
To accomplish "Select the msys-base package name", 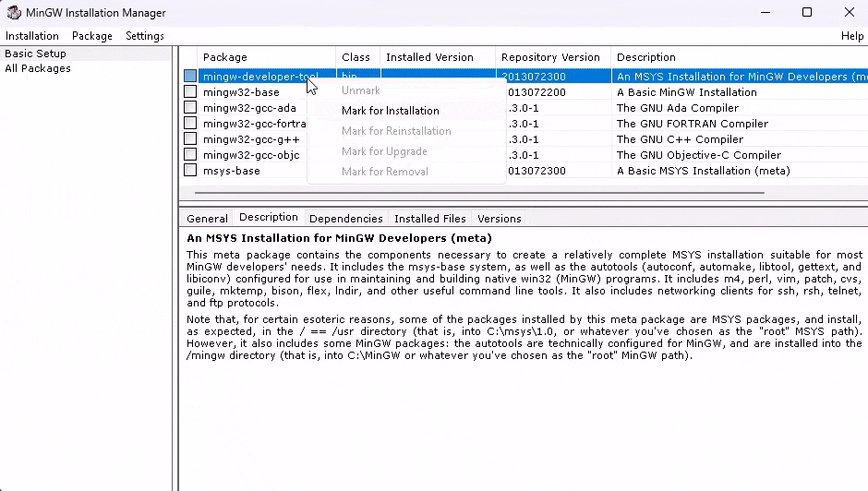I will pyautogui.click(x=232, y=171).
